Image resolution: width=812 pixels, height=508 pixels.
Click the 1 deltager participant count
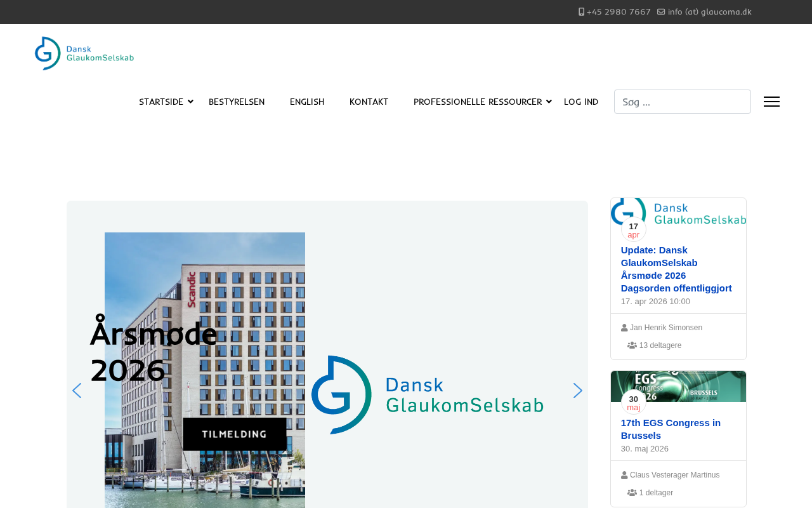click(656, 493)
